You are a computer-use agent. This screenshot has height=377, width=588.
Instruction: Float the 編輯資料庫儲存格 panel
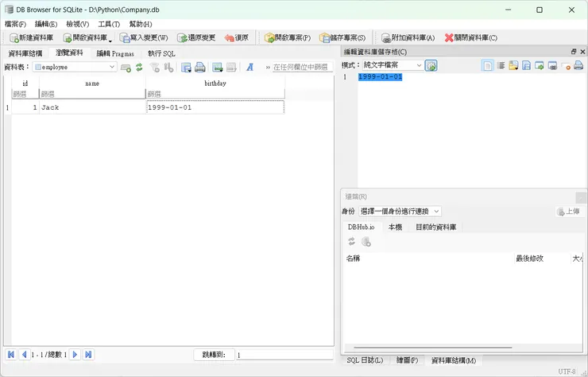click(x=574, y=52)
